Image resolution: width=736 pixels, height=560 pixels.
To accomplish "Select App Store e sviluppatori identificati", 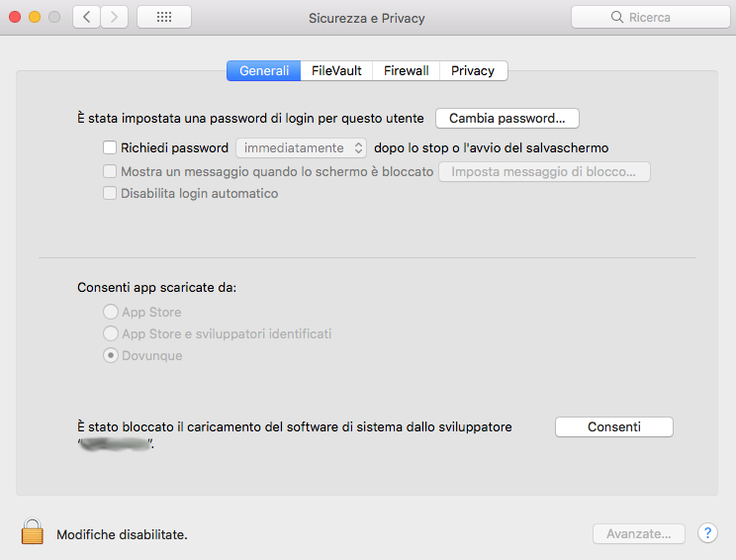I will (111, 333).
